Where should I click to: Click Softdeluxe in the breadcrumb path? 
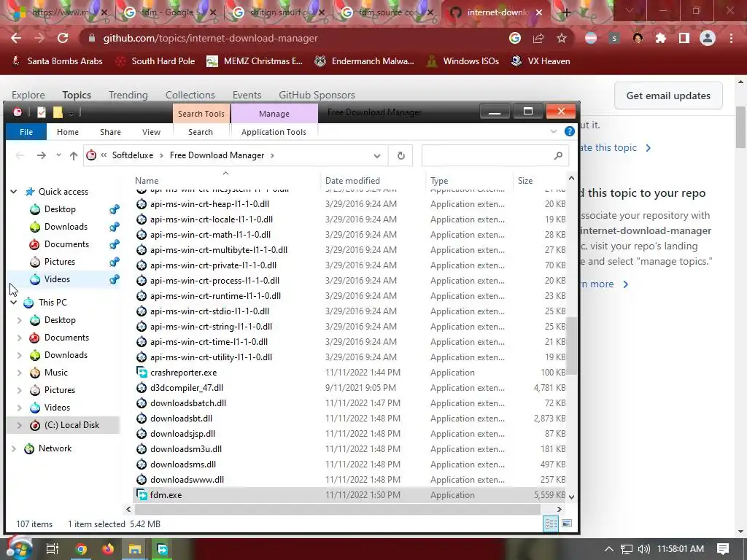click(133, 155)
